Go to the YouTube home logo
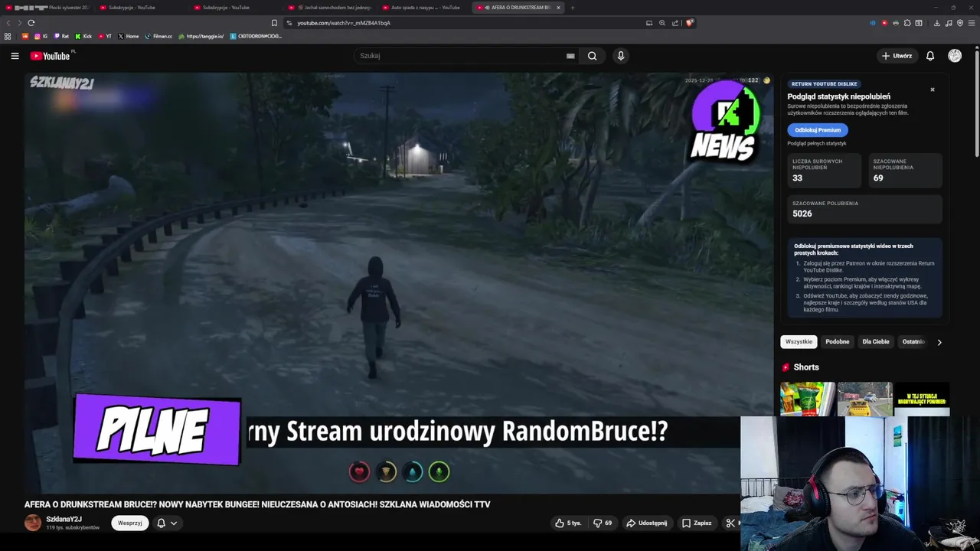The height and width of the screenshot is (551, 980). coord(50,56)
